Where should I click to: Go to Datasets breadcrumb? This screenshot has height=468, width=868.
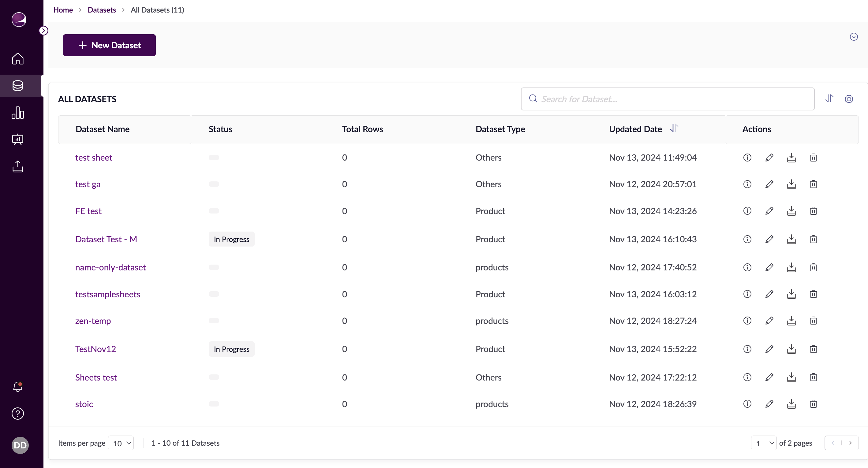pyautogui.click(x=101, y=10)
